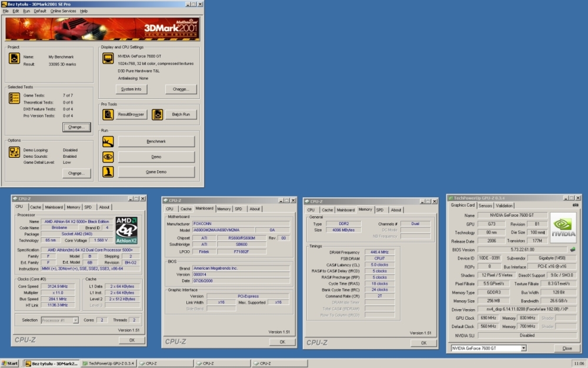This screenshot has height=368, width=588.
Task: Open CPU tab in CPU-Z mainboard window
Action: coord(169,209)
